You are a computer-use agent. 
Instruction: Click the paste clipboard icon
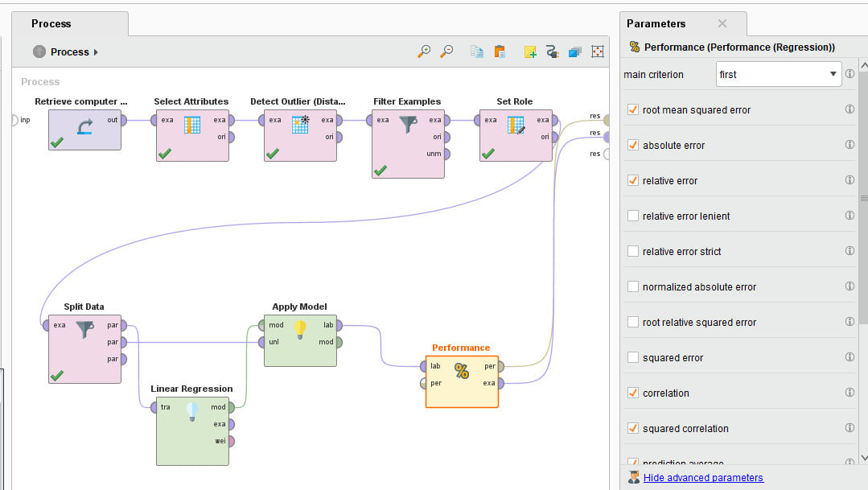tap(500, 51)
